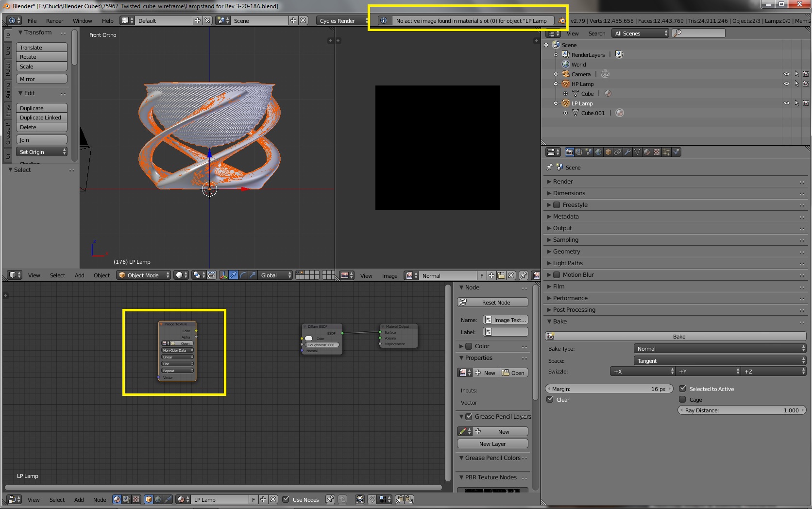Viewport: 812px width, 510px height.
Task: Open the World properties tab
Action: [x=598, y=152]
